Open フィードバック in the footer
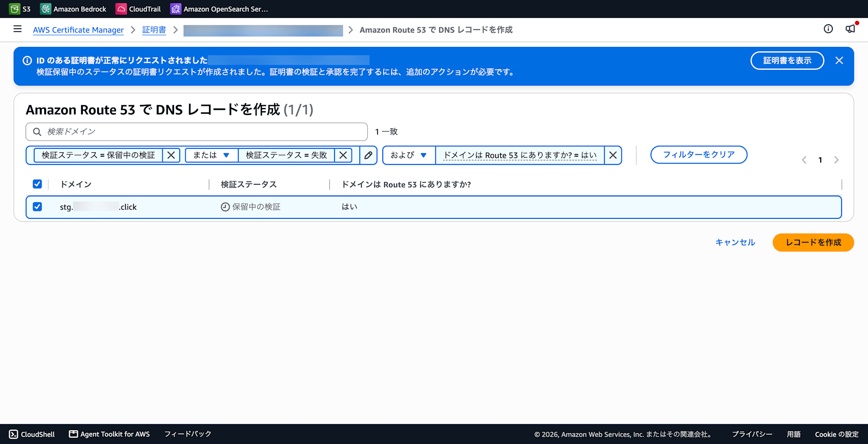868x444 pixels. 188,434
